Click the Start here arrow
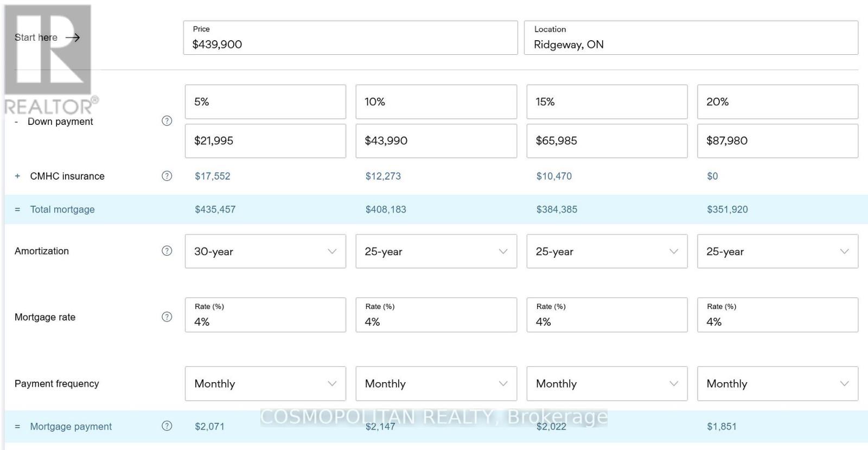The image size is (868, 450). pos(73,37)
